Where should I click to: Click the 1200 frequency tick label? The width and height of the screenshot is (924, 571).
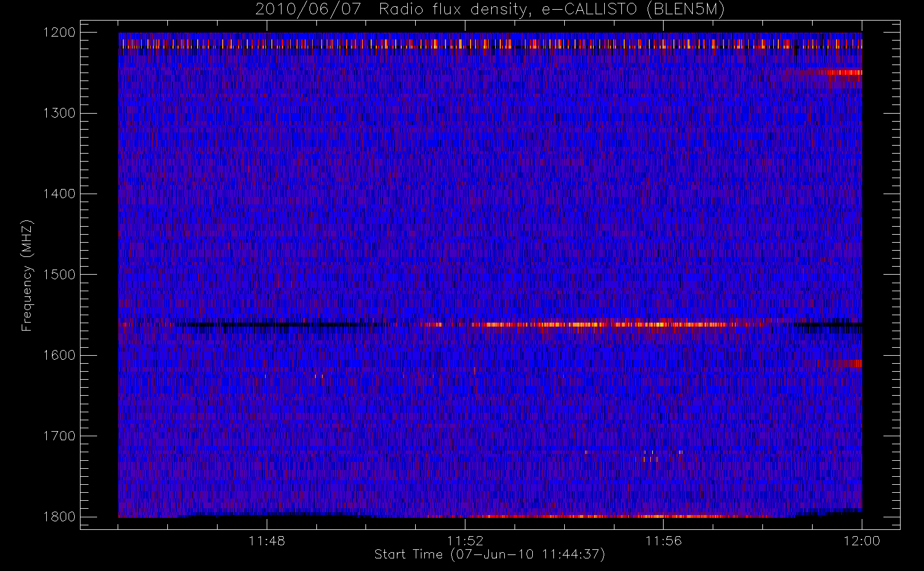tap(59, 32)
